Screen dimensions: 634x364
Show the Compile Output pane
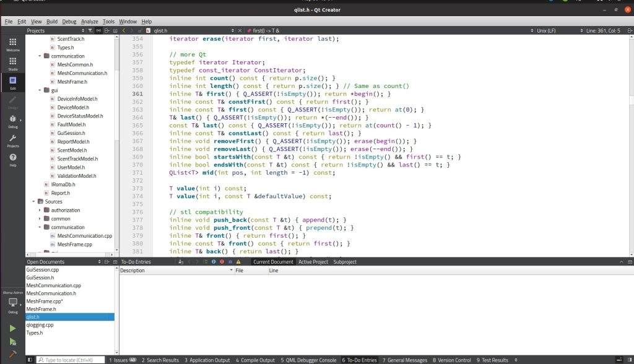coord(255,360)
